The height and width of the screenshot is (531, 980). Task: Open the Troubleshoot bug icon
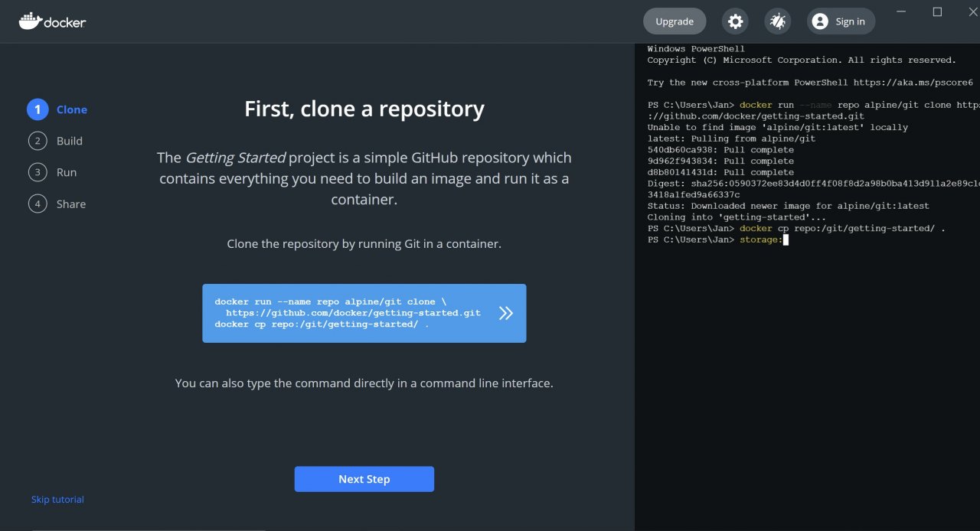[x=778, y=21]
